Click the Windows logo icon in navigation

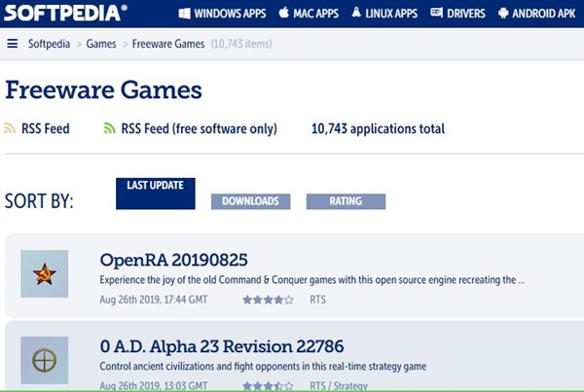point(184,14)
